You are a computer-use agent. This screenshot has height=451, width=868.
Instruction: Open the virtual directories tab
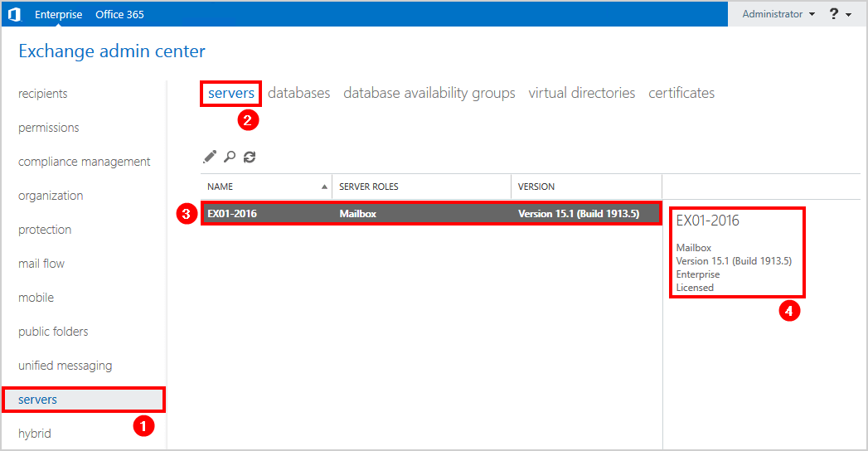(x=582, y=93)
